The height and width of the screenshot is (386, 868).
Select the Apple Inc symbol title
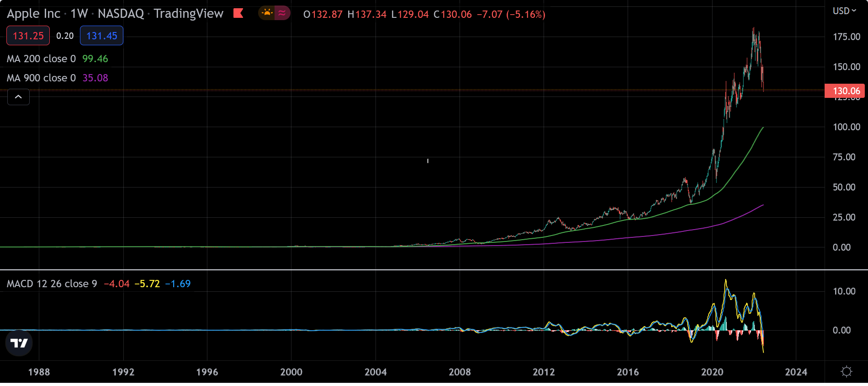tap(33, 14)
